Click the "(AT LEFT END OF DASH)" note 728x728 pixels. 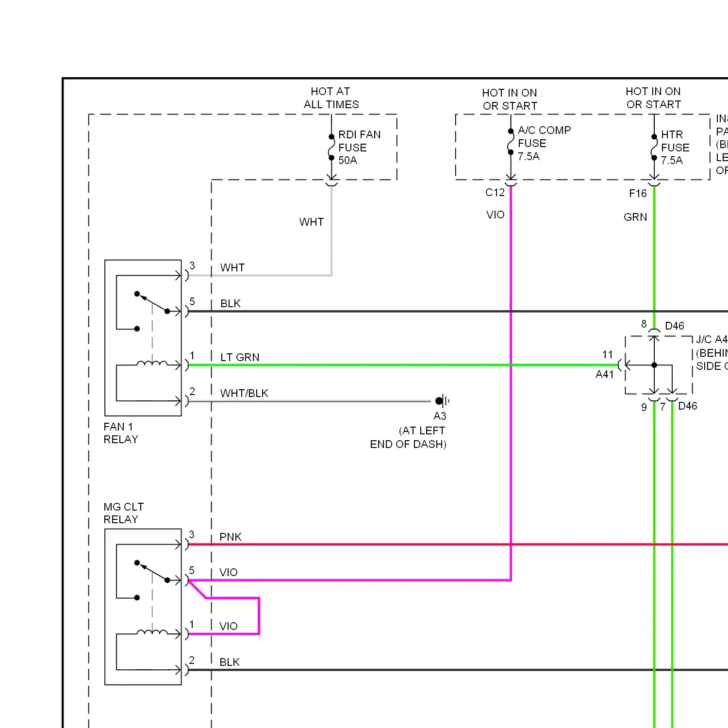click(408, 437)
